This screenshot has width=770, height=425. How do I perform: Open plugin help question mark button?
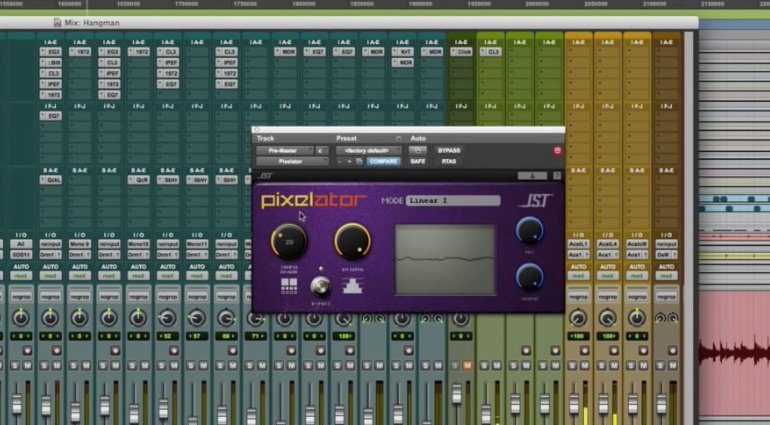point(557,175)
